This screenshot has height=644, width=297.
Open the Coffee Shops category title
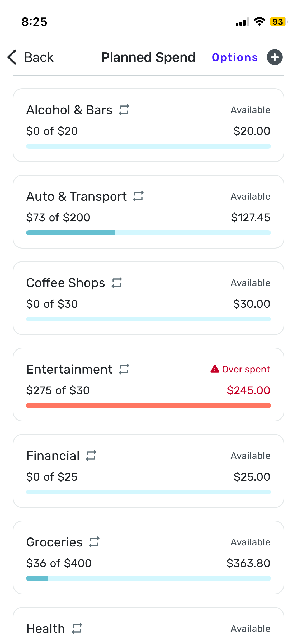point(66,283)
